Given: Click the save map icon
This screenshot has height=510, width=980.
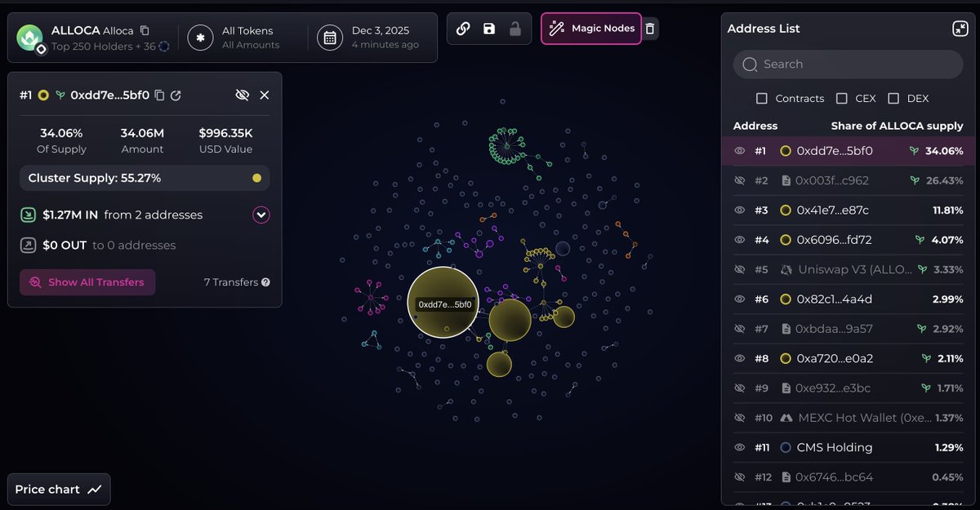Looking at the screenshot, I should [x=489, y=29].
